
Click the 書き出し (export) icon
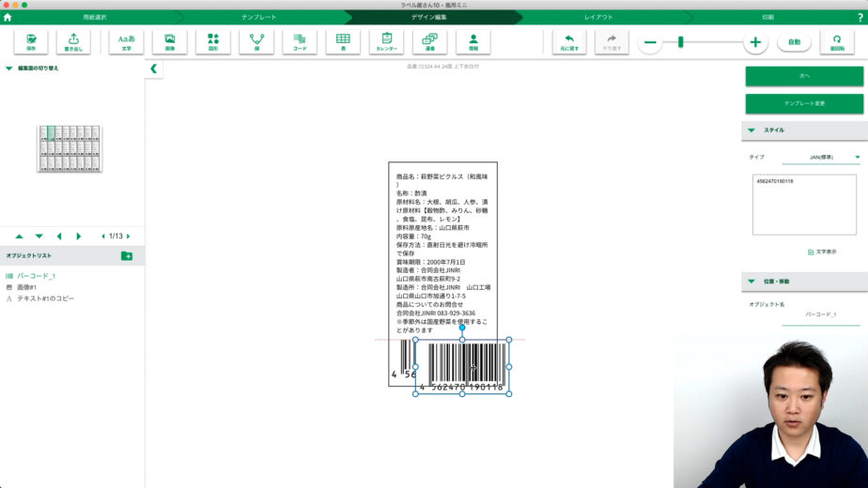[x=73, y=41]
